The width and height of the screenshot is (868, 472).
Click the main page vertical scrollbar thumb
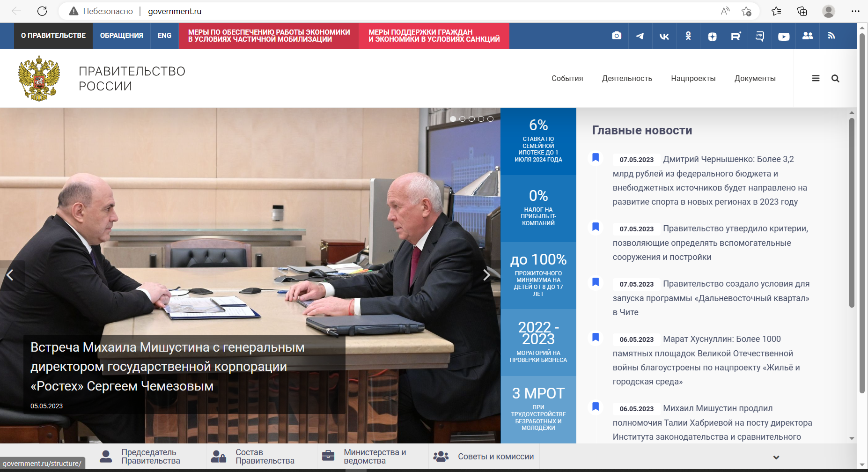pyautogui.click(x=862, y=213)
